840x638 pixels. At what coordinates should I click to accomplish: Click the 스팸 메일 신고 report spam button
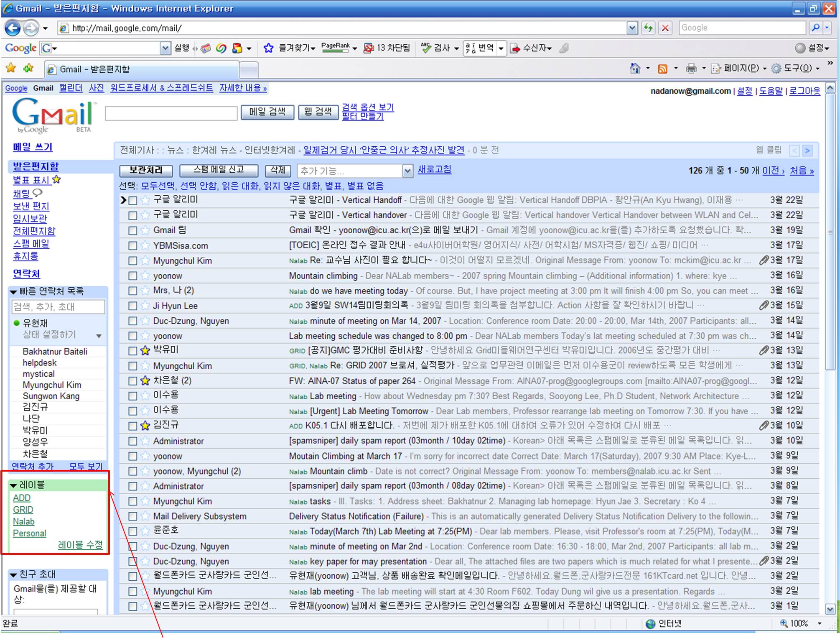coord(219,170)
